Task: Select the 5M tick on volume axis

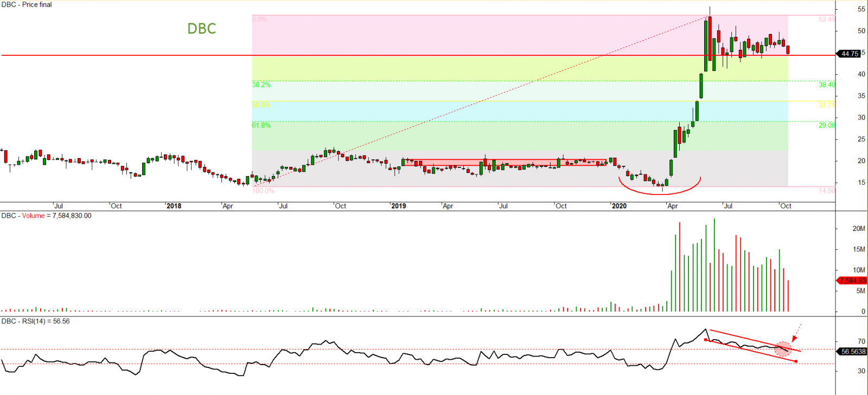Action: 861,291
